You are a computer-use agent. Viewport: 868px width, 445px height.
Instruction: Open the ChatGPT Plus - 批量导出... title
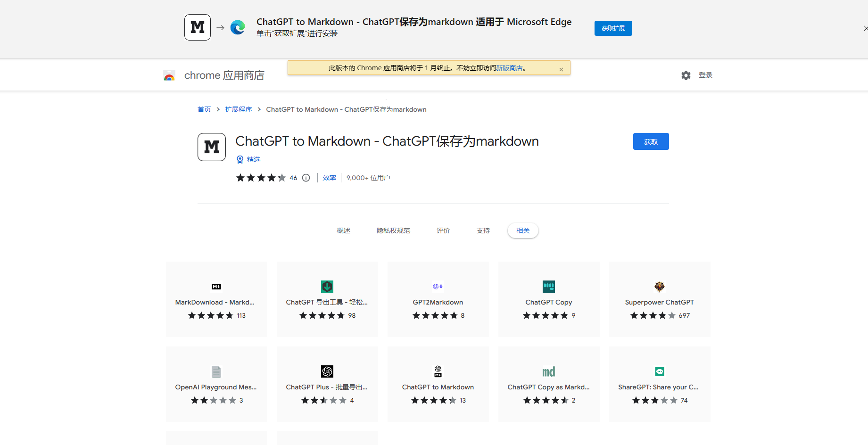[327, 387]
